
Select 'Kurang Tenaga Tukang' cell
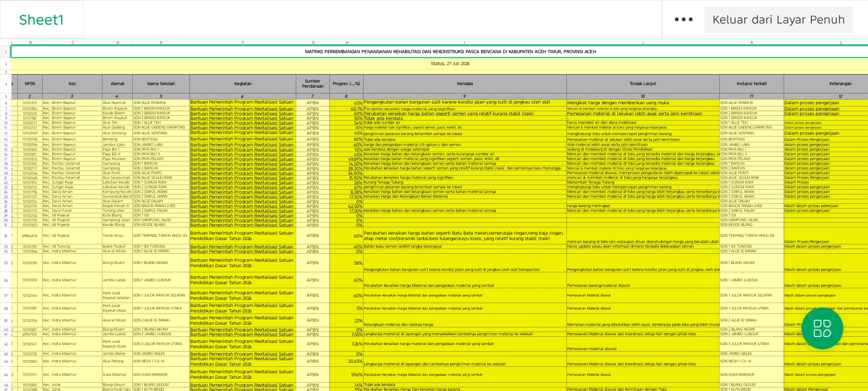coord(465,182)
